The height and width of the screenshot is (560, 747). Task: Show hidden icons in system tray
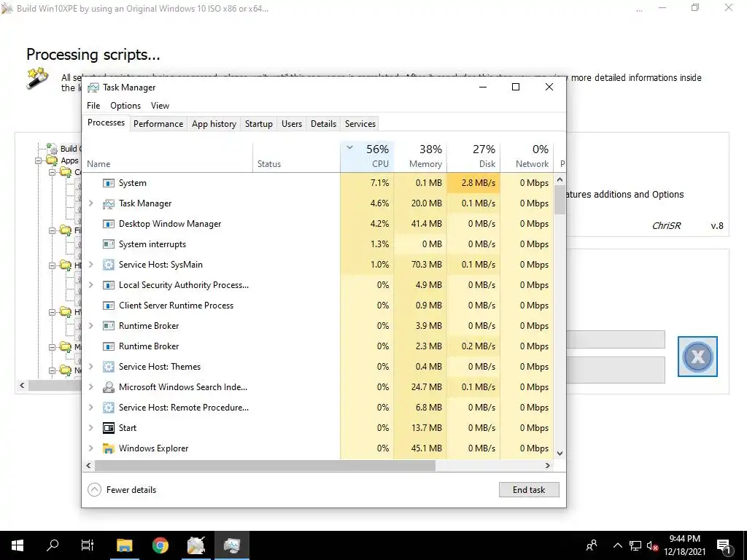617,545
